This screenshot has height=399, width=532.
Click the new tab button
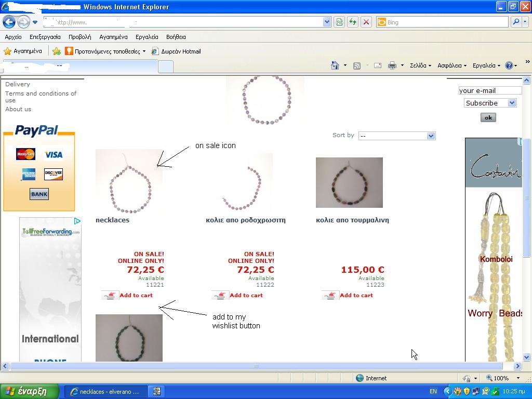pyautogui.click(x=166, y=66)
